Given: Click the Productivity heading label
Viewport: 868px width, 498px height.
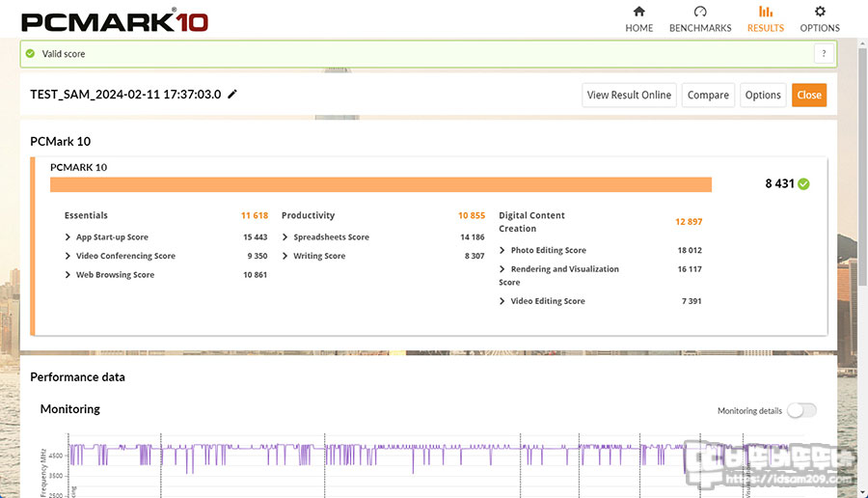Looking at the screenshot, I should point(308,215).
